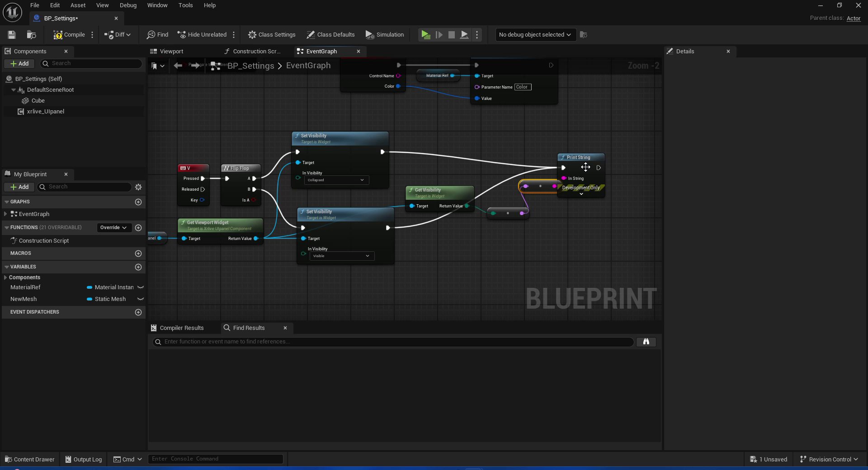Screen dimensions: 868x470
Task: Open the Content Drawer
Action: click(29, 460)
